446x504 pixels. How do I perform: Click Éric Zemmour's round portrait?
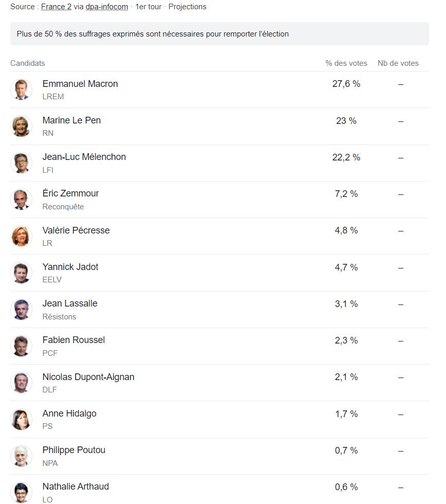(21, 200)
